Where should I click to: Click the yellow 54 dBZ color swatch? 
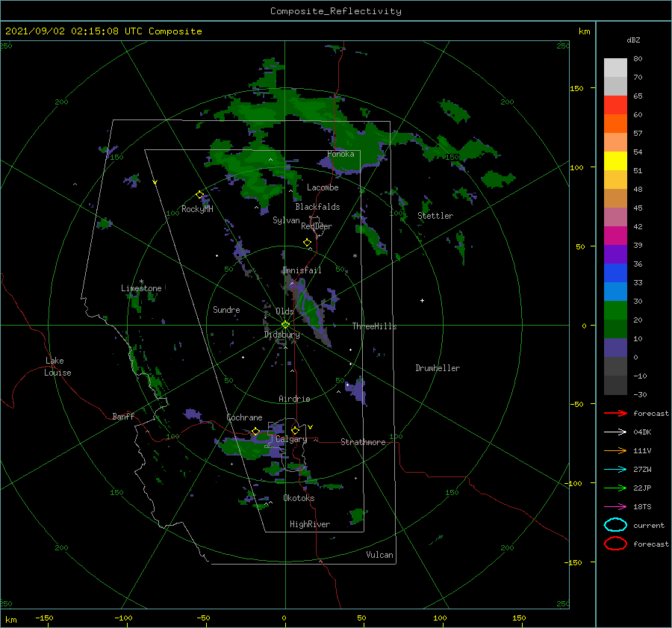click(x=615, y=161)
